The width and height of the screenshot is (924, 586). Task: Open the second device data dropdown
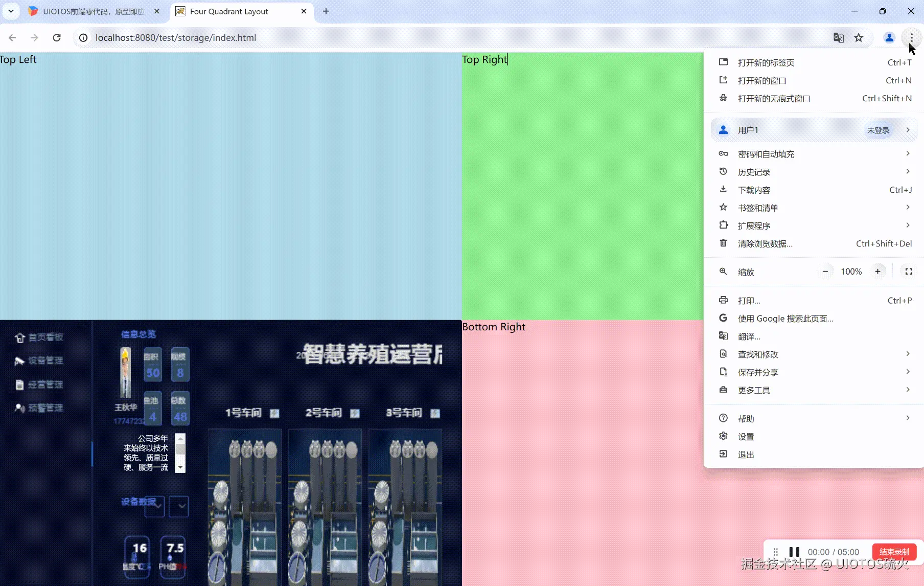click(x=179, y=506)
